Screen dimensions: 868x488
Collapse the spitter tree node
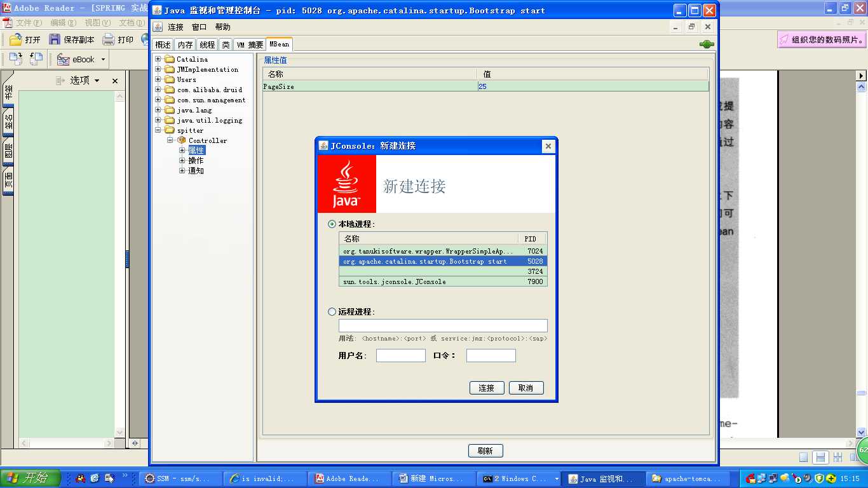coord(158,130)
